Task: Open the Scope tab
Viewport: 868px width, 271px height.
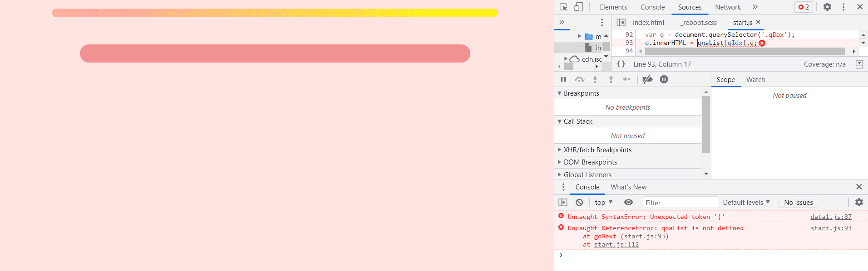Action: click(725, 80)
